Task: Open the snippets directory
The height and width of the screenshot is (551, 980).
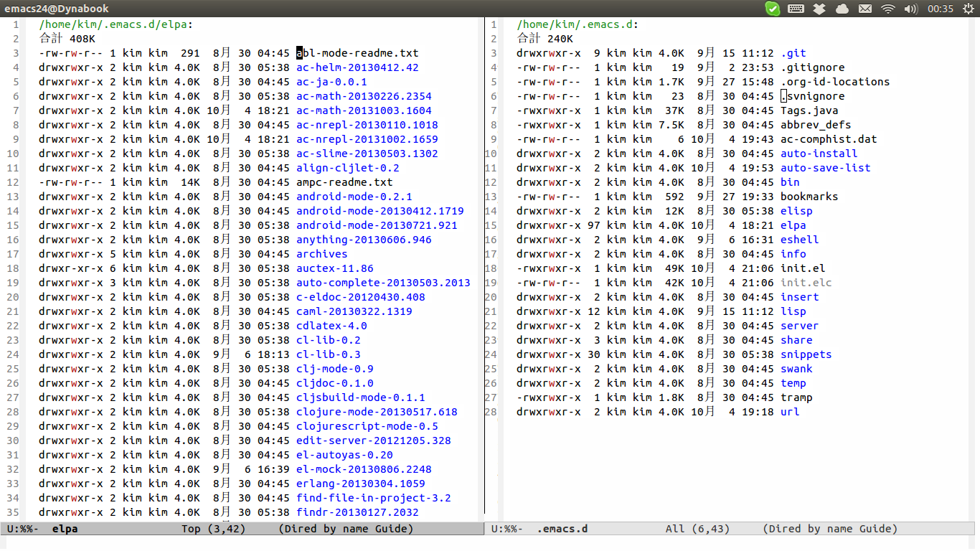Action: tap(806, 354)
